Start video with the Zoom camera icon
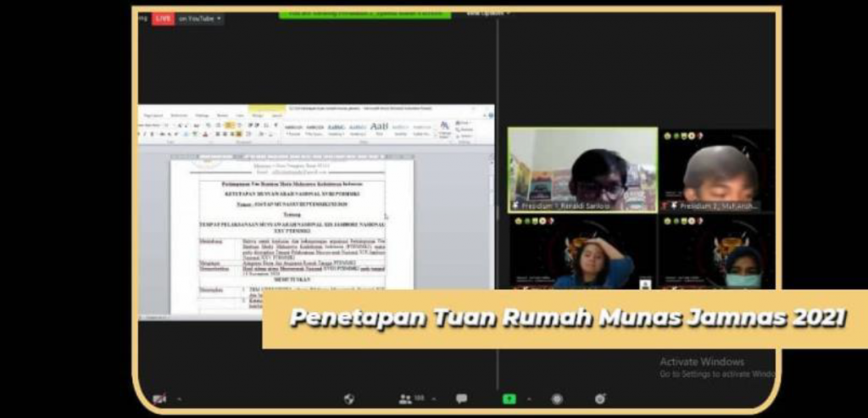Image resolution: width=868 pixels, height=418 pixels. point(159,398)
